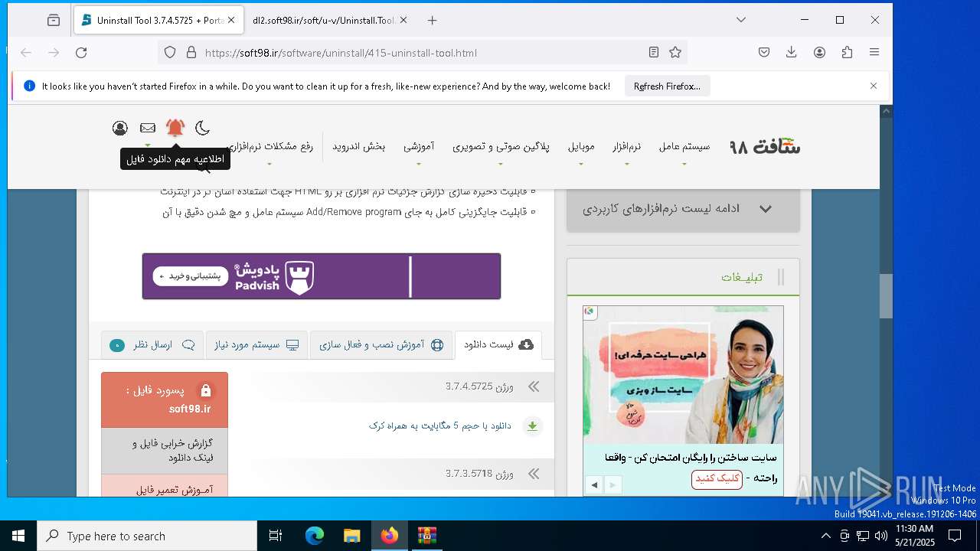Open Task View on taskbar
The width and height of the screenshot is (980, 551).
pos(276,536)
